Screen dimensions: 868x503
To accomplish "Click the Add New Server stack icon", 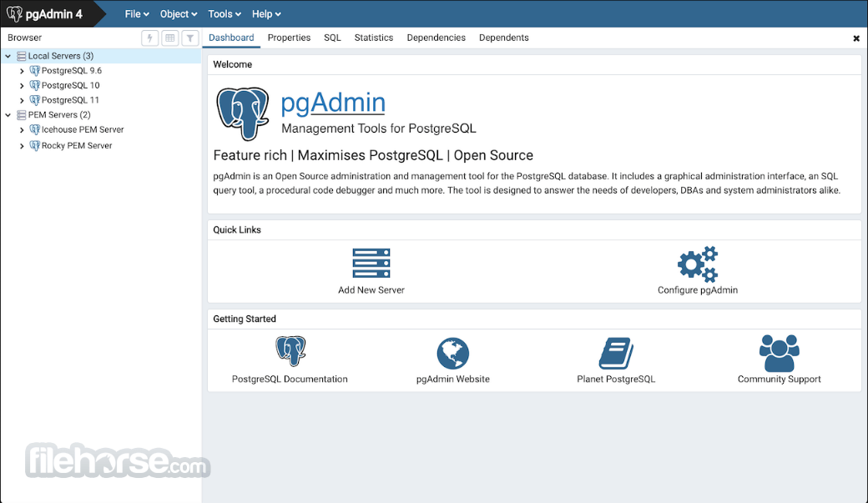I will (x=371, y=264).
